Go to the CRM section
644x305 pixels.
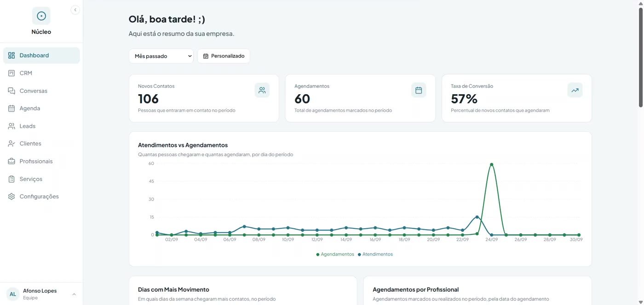(x=41, y=73)
